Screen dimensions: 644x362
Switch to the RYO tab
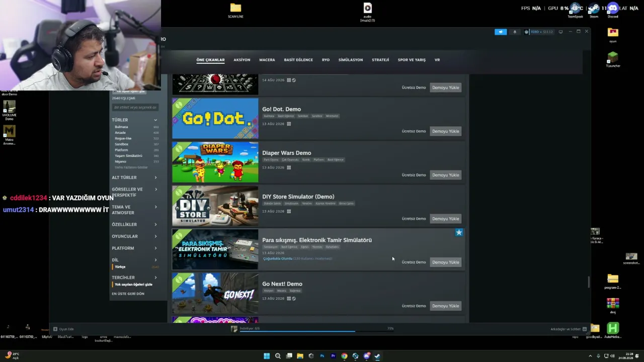point(326,60)
